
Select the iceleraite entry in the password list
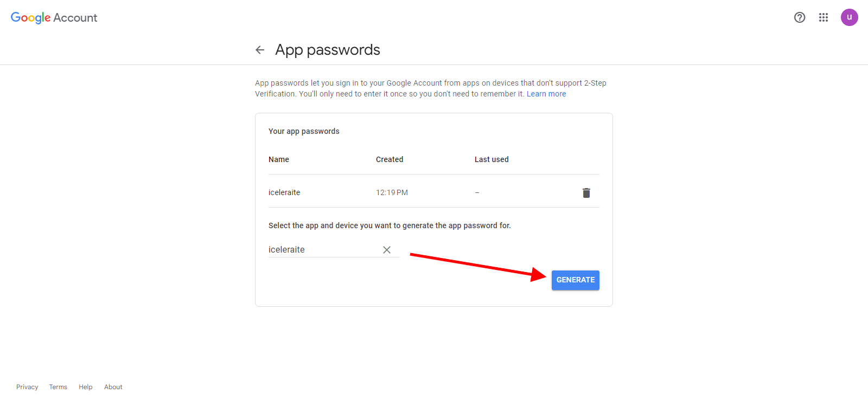coord(284,192)
